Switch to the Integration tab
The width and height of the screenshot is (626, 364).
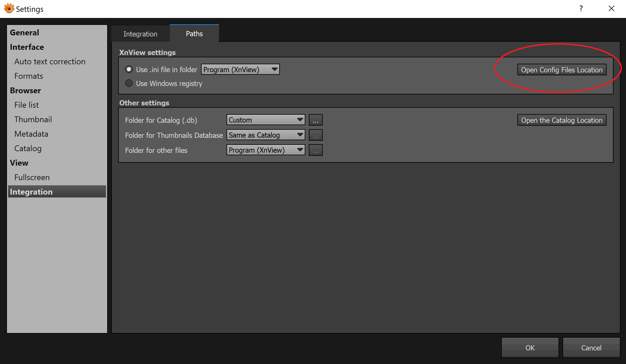coord(140,34)
